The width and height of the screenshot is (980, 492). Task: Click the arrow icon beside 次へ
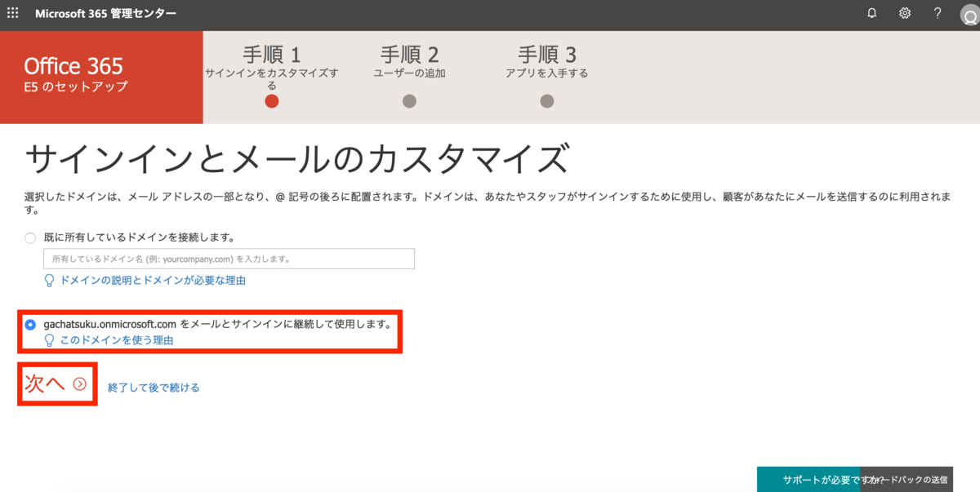tap(79, 384)
